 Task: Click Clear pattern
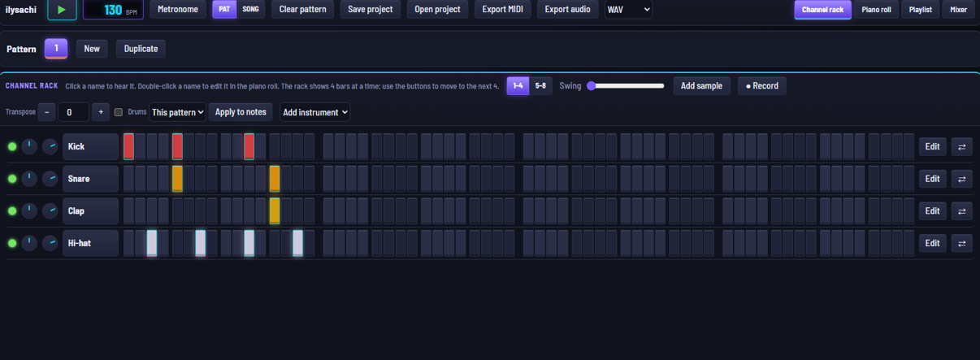302,10
